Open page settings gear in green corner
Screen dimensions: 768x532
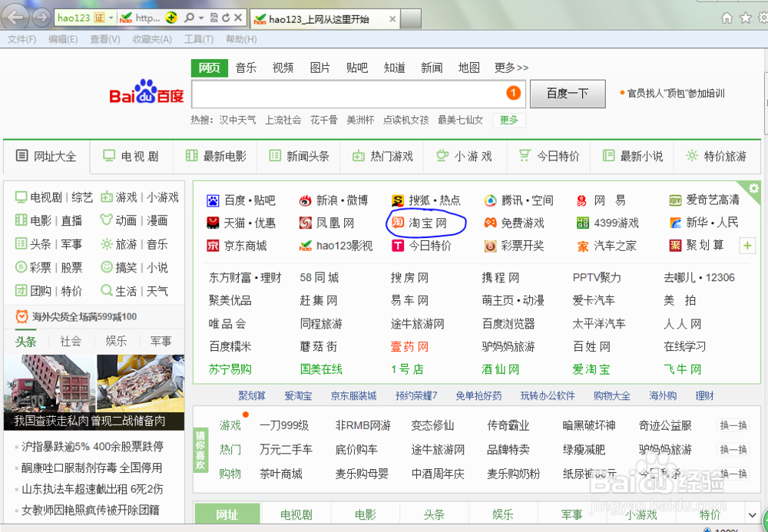(753, 188)
